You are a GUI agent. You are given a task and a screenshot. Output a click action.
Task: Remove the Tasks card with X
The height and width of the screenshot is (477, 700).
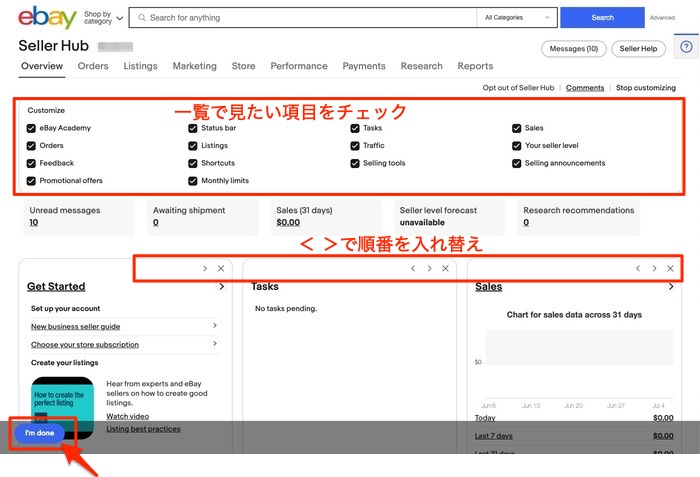pyautogui.click(x=446, y=268)
